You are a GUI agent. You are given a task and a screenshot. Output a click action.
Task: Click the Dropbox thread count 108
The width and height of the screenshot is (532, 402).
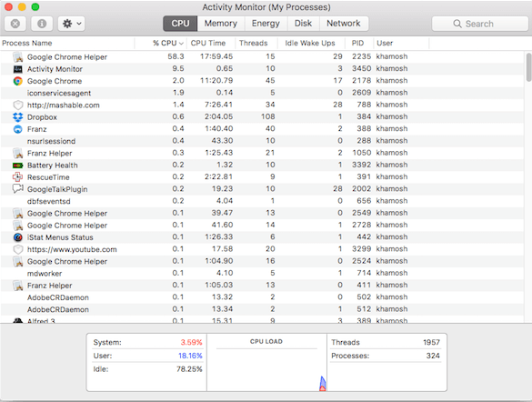coord(267,116)
